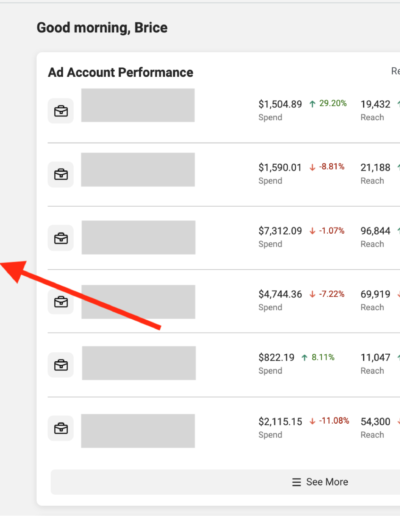Click the Ad Account Performance heading
This screenshot has width=400, height=516.
(121, 72)
